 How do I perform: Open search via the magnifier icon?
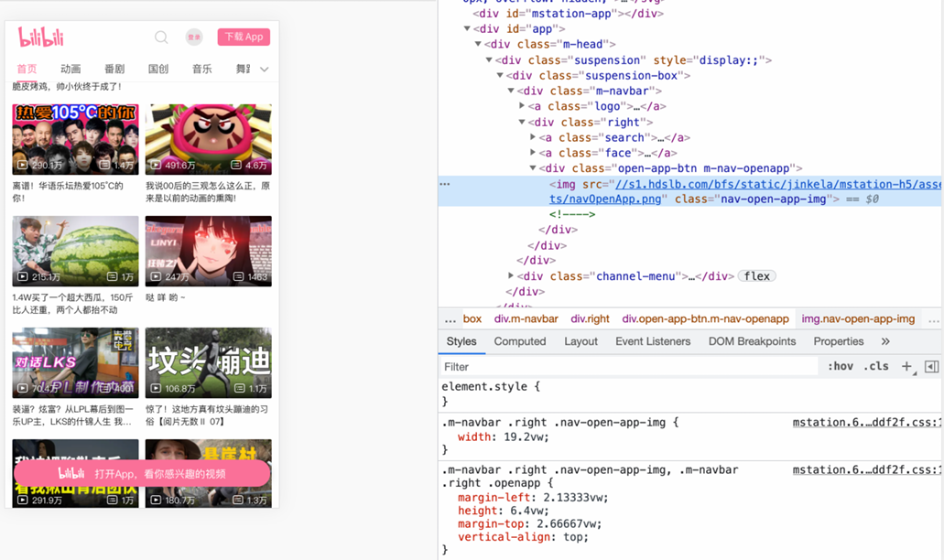click(x=161, y=38)
